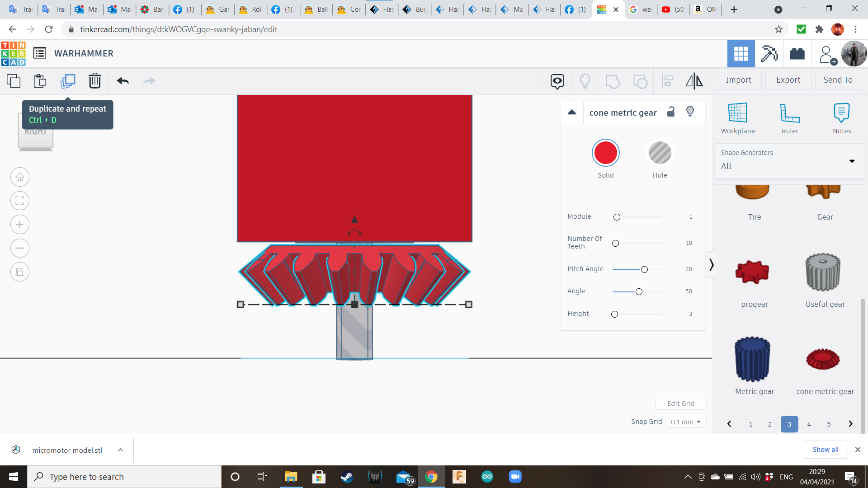Click the trash Delete icon
The height and width of the screenshot is (488, 868).
95,81
